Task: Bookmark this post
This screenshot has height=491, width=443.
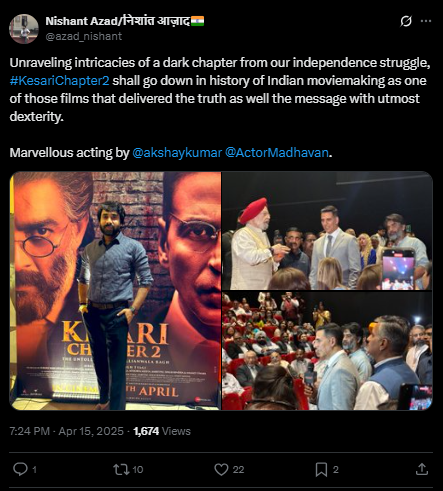Action: point(321,469)
